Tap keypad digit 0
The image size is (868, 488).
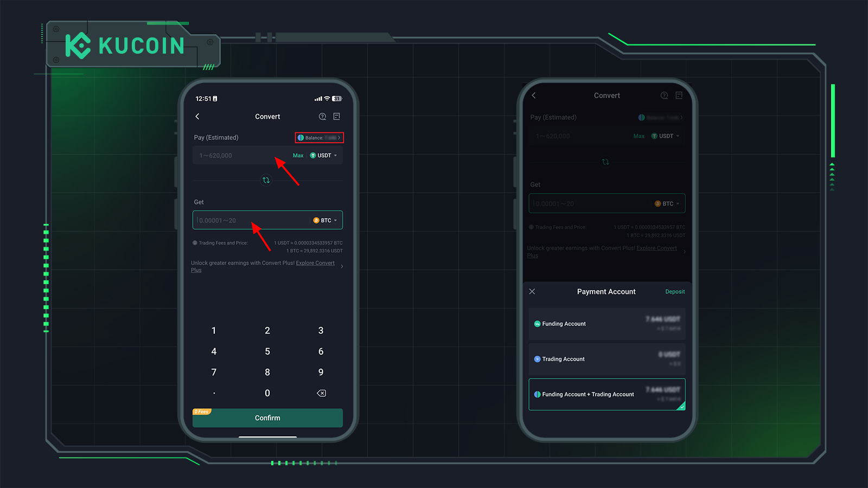[x=267, y=393]
